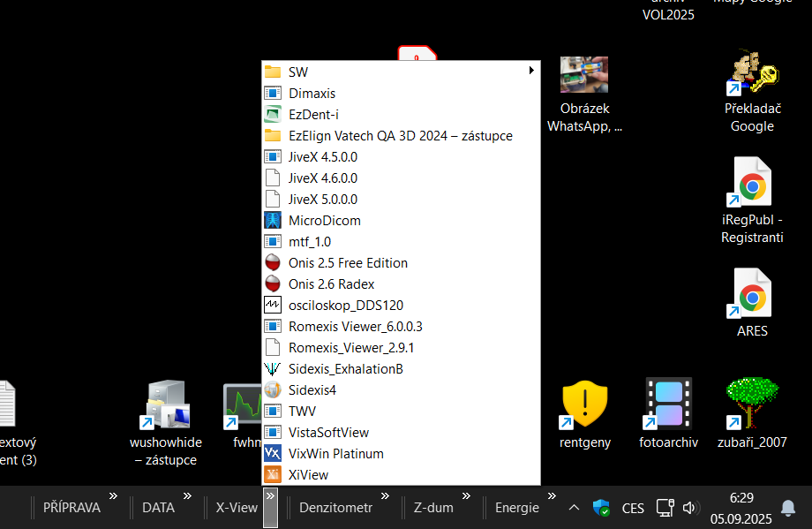Viewport: 812px width, 529px height.
Task: Start JiveX 4.5.0.0
Action: click(401, 157)
